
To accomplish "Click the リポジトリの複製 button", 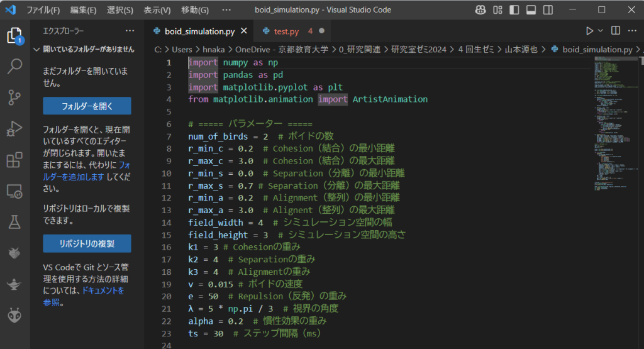I will (87, 243).
